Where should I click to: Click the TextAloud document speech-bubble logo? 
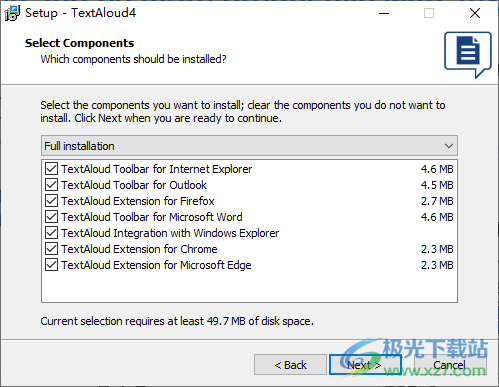[468, 55]
